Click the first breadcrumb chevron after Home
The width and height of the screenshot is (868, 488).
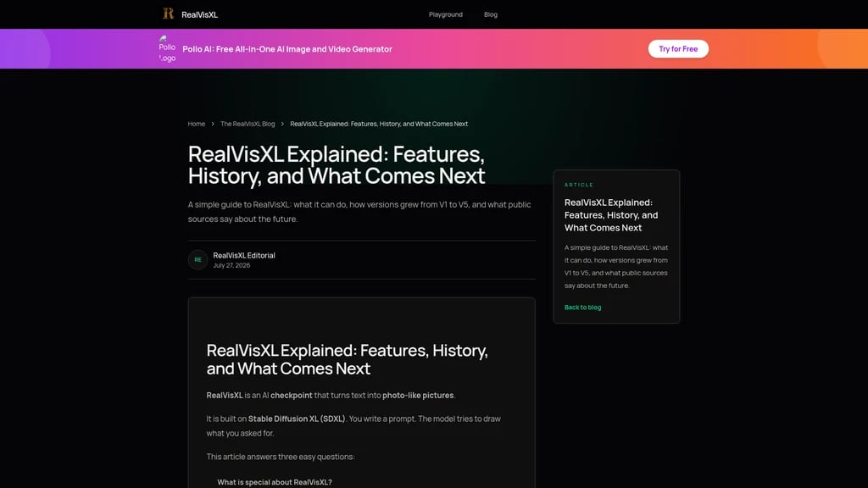pos(213,124)
